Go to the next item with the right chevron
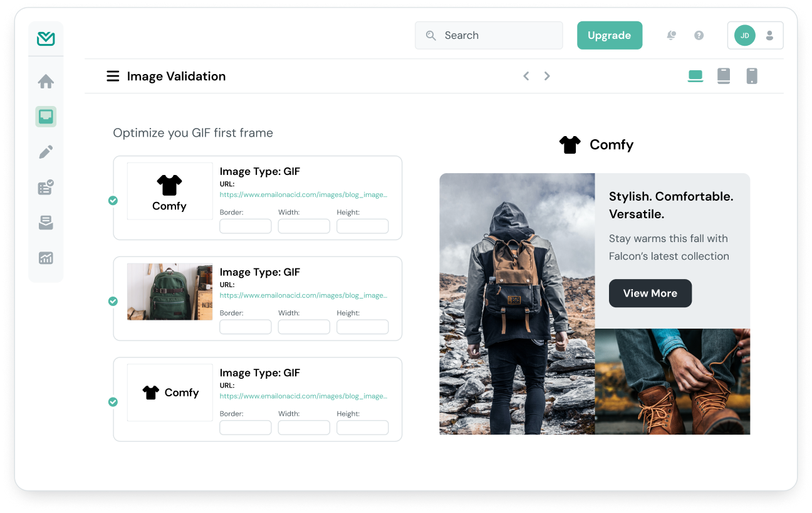 [x=547, y=76]
